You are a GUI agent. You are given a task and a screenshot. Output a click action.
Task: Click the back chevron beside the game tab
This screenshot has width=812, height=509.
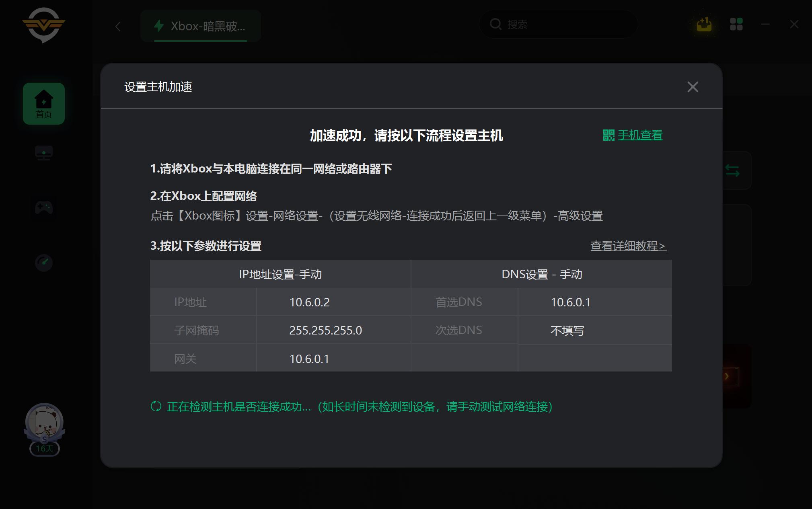coord(117,26)
